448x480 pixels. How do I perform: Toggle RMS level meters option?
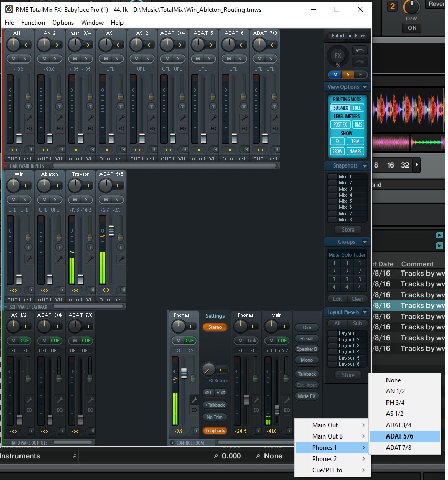(358, 124)
